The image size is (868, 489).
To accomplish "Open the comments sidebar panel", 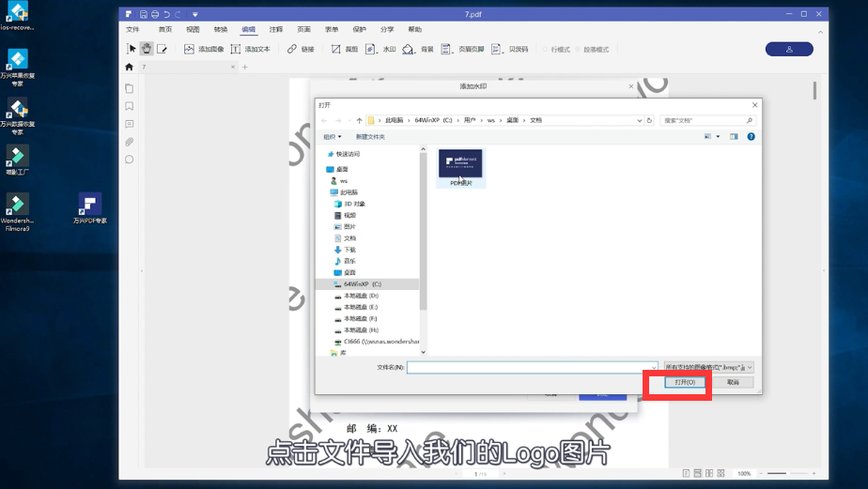I will pyautogui.click(x=129, y=124).
